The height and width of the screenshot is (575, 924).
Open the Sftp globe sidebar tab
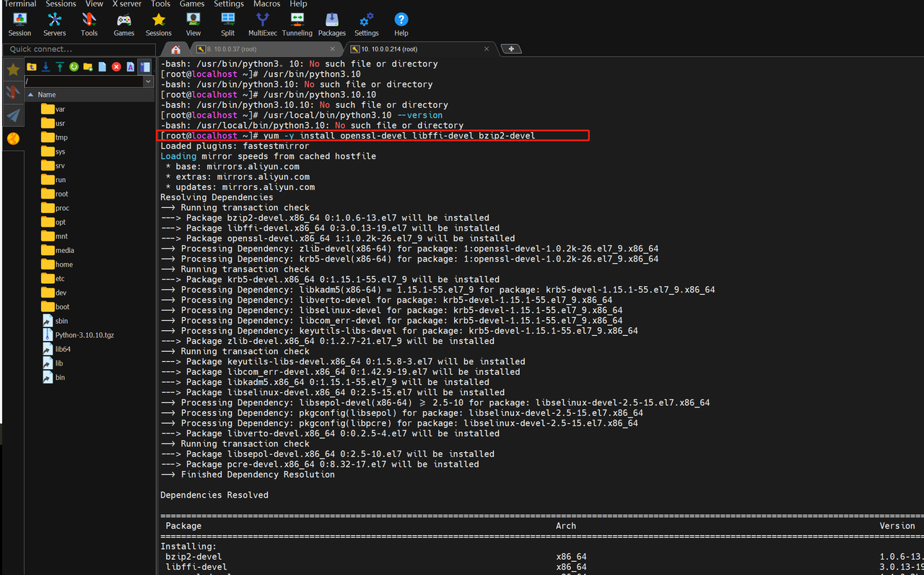[13, 139]
